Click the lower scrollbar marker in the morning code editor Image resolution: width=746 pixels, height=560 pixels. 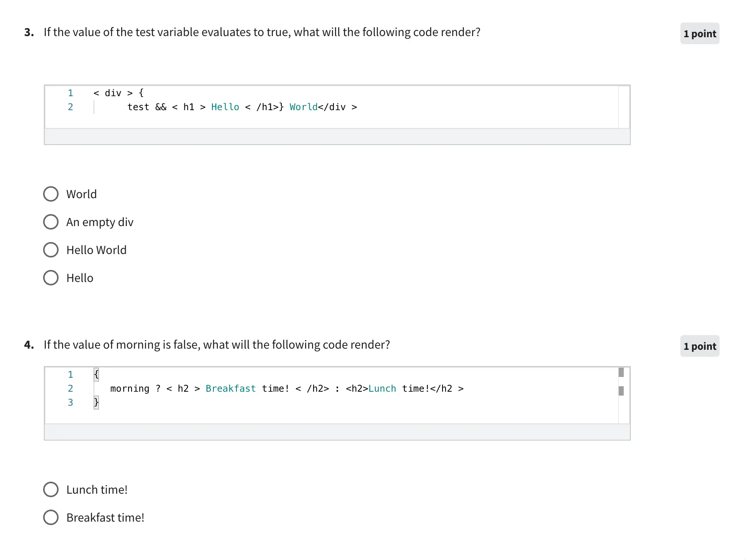(x=621, y=391)
